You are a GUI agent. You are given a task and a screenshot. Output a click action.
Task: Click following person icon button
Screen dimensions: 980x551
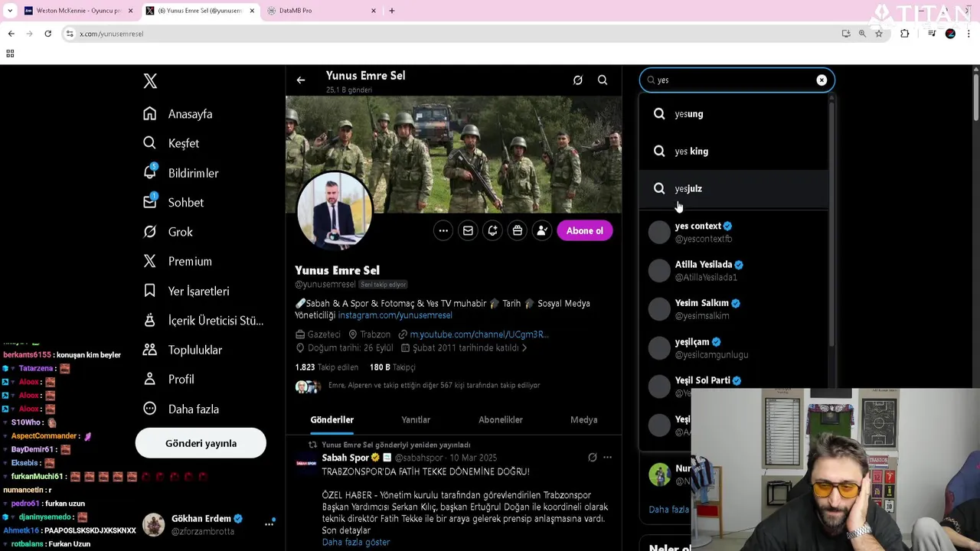pyautogui.click(x=542, y=230)
